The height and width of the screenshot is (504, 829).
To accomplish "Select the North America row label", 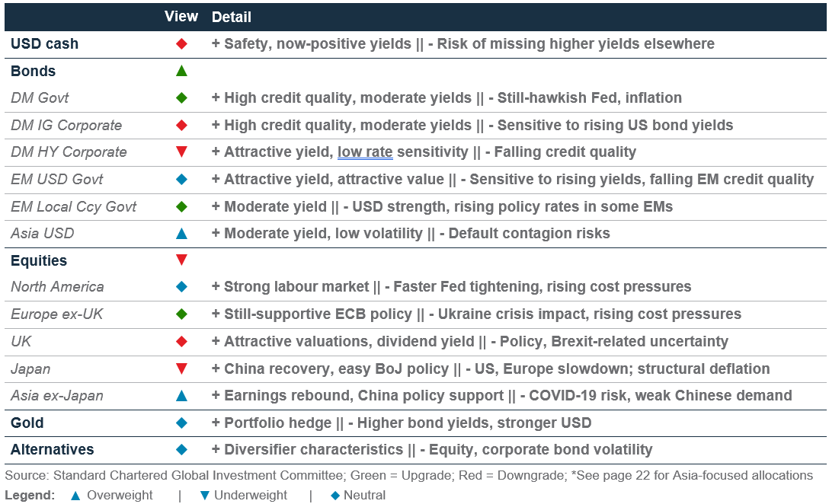I will 57,287.
